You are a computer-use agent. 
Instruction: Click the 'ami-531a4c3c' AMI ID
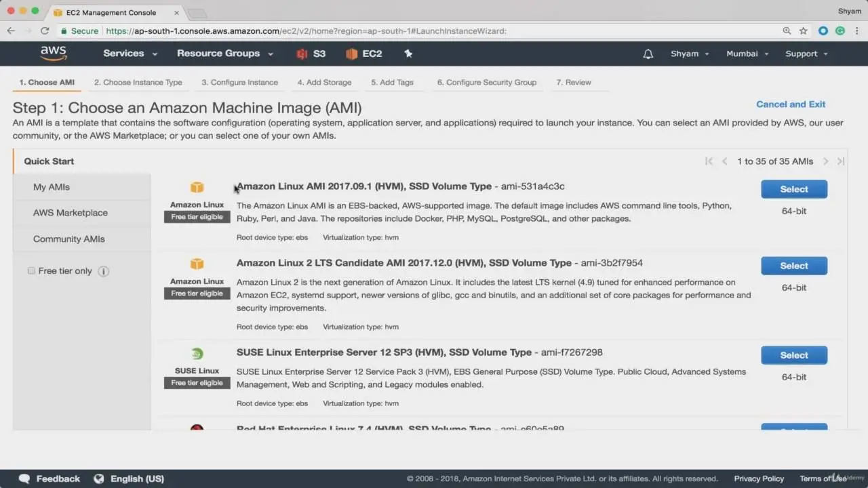point(533,186)
